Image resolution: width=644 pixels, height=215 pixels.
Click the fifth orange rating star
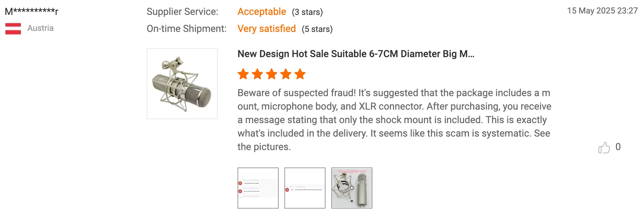click(x=300, y=74)
